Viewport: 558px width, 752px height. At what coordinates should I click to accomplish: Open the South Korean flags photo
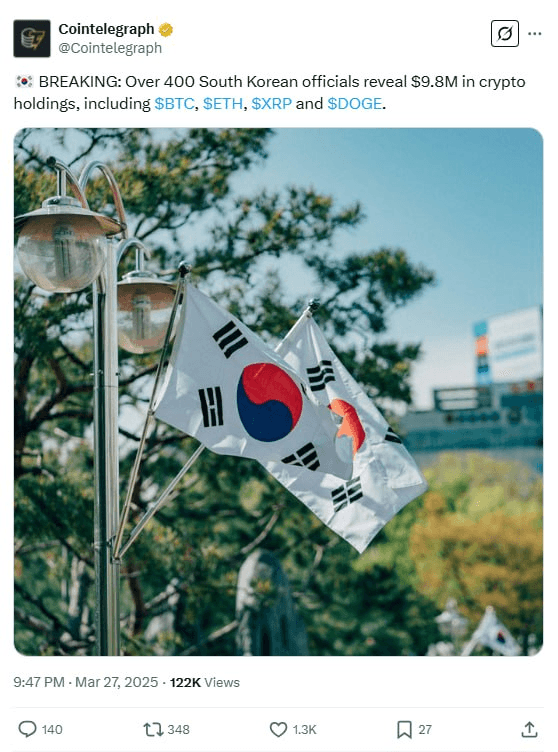(x=278, y=391)
